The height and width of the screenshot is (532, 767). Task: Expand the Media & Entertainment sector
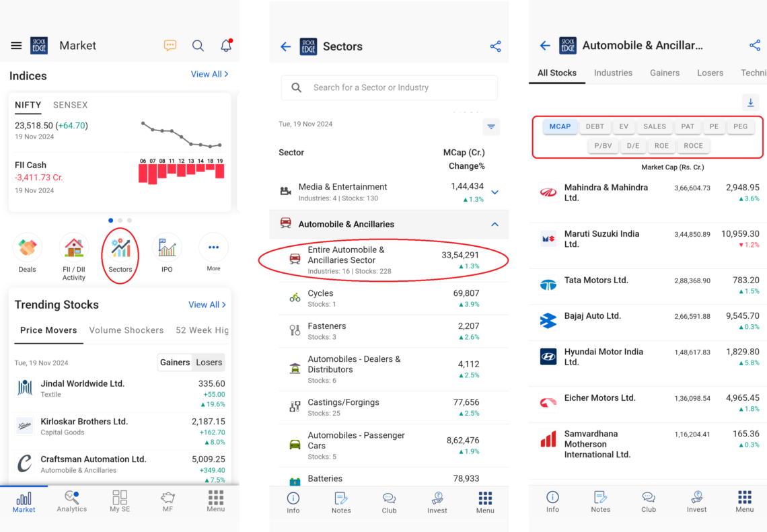(x=495, y=192)
